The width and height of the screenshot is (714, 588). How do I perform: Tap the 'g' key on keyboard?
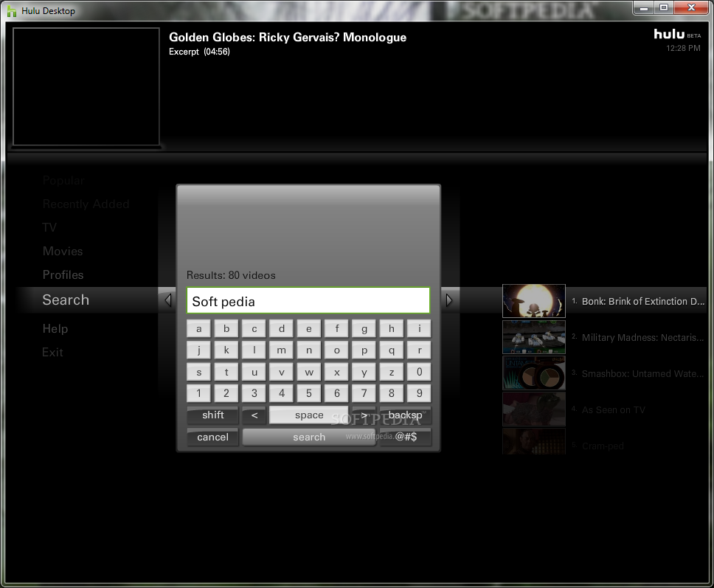point(364,328)
